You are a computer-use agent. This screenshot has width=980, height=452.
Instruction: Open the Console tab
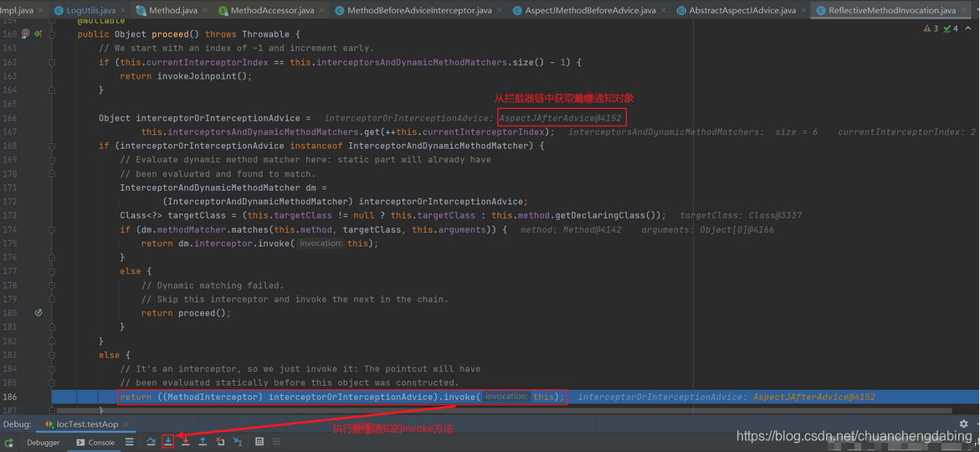[x=95, y=442]
